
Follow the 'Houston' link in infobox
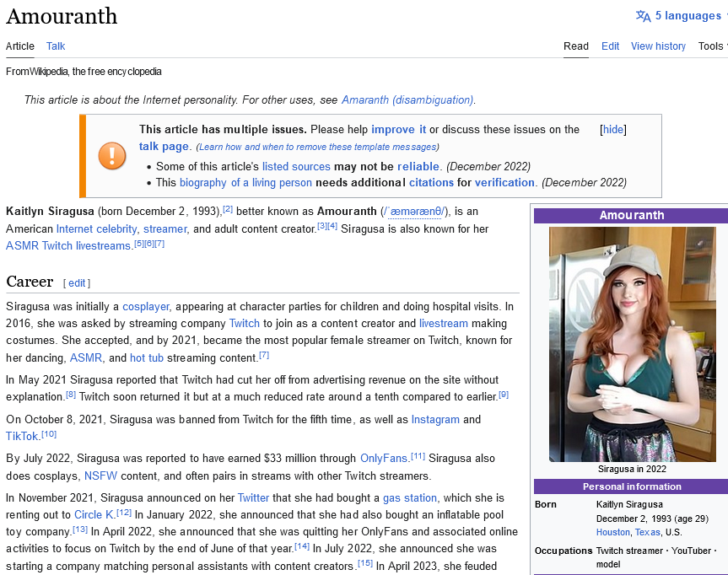pyautogui.click(x=613, y=532)
